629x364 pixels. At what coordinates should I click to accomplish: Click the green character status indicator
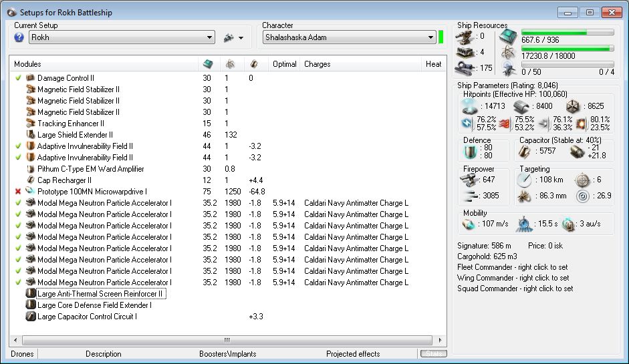point(441,37)
